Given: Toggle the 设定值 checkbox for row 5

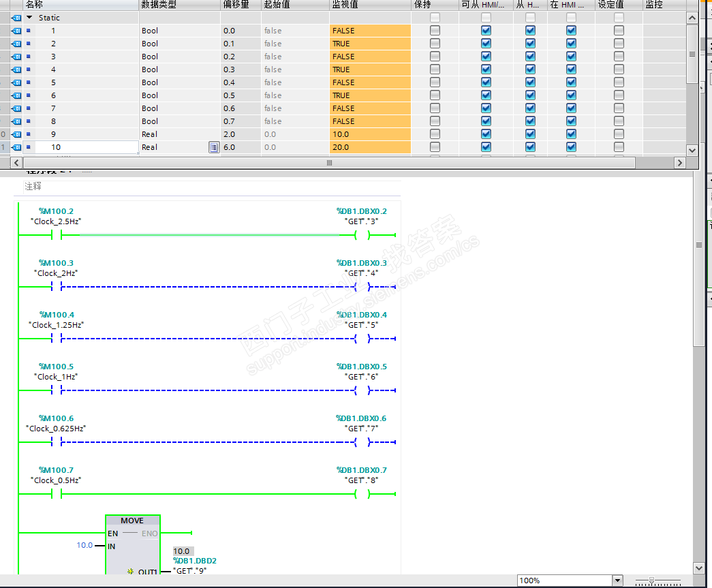Looking at the screenshot, I should 619,82.
